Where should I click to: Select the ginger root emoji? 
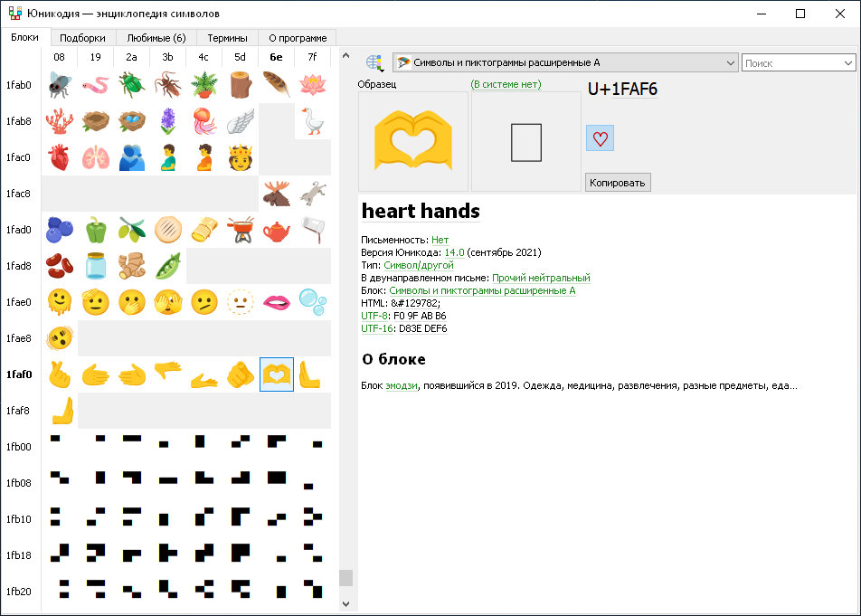coord(132,266)
